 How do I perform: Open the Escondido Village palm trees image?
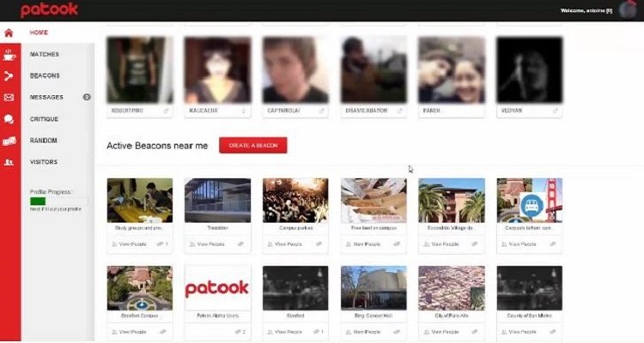452,200
